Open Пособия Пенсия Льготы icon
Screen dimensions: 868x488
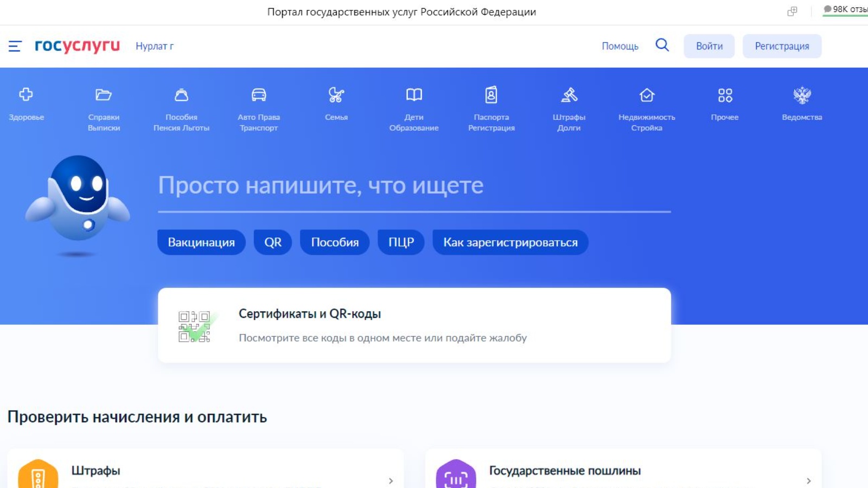pyautogui.click(x=181, y=95)
